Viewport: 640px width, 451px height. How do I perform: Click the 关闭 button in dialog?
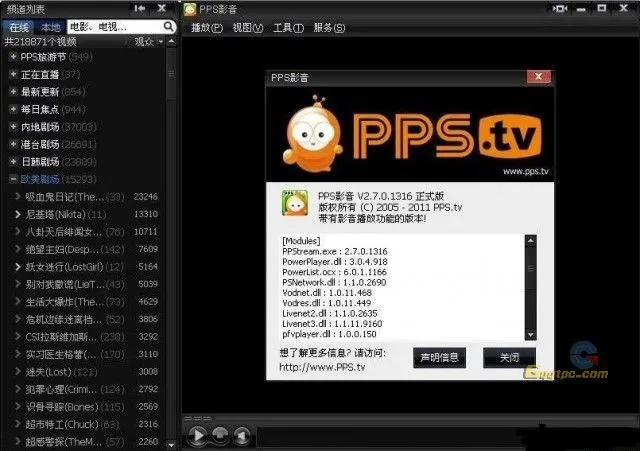pyautogui.click(x=509, y=358)
